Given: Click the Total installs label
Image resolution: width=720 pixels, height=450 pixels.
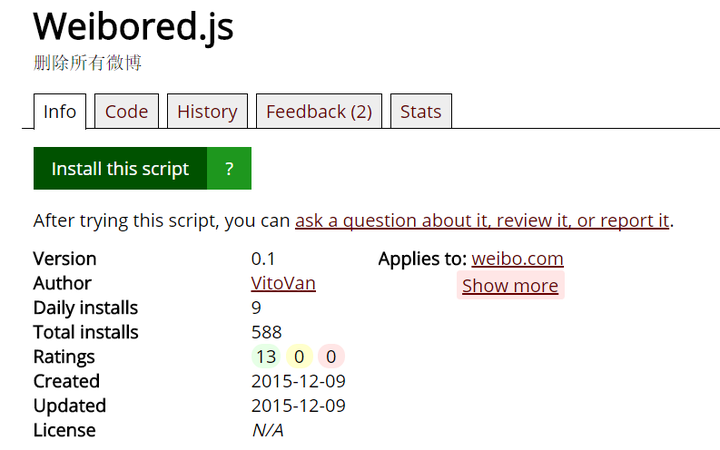Looking at the screenshot, I should (86, 332).
